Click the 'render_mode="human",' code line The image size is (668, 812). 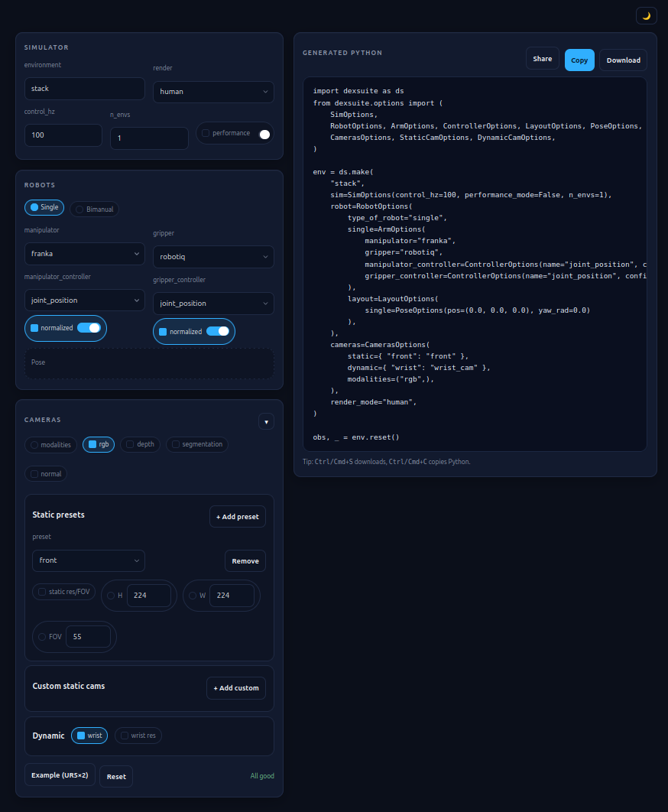tap(373, 402)
